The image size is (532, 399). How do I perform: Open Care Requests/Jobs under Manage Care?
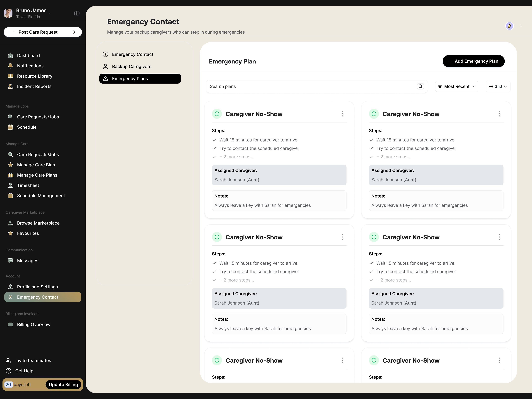tap(38, 155)
